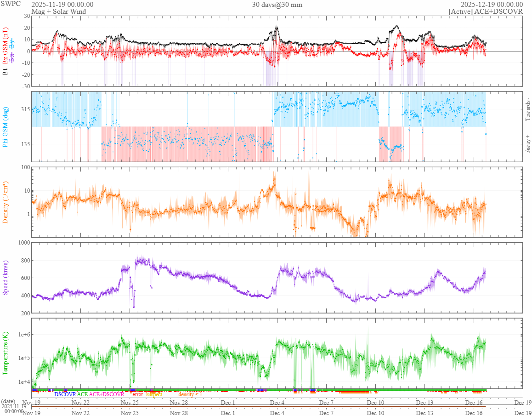
Task: Select the orange density < 1 legend entry
Action: click(x=190, y=394)
